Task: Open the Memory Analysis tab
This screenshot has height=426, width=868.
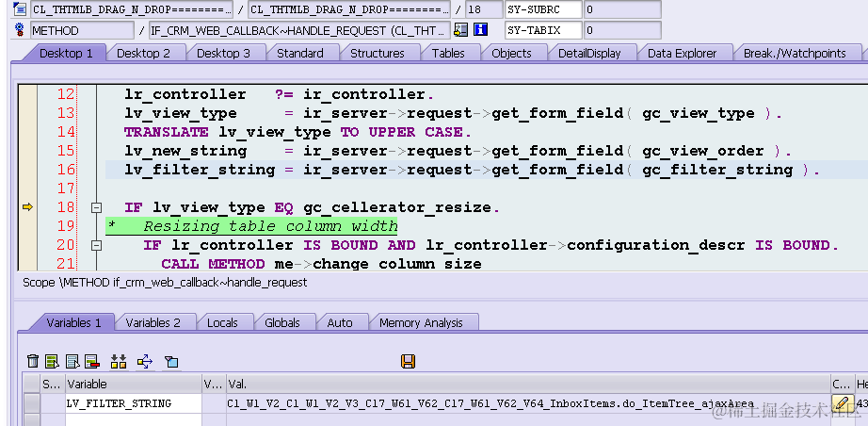Action: click(421, 322)
